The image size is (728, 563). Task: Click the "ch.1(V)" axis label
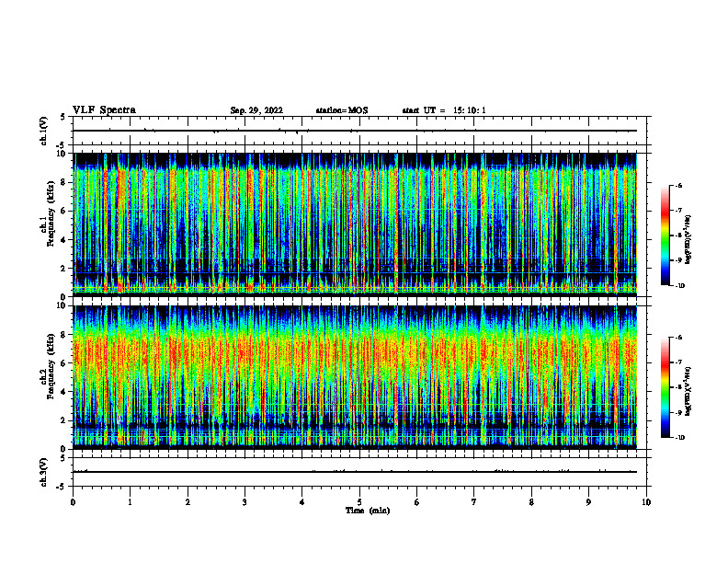pos(43,131)
